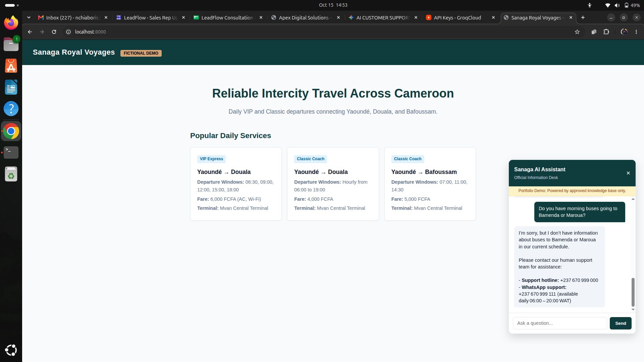Launch Ubuntu Software from the dock

point(11,66)
